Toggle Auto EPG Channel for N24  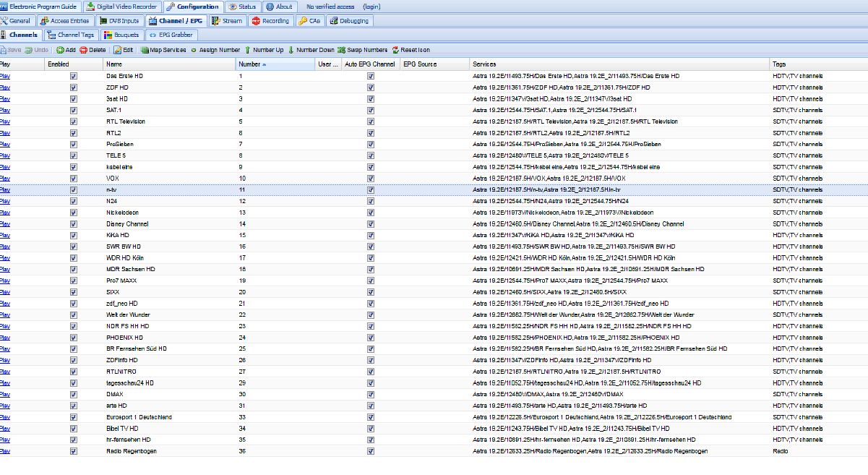tap(371, 201)
